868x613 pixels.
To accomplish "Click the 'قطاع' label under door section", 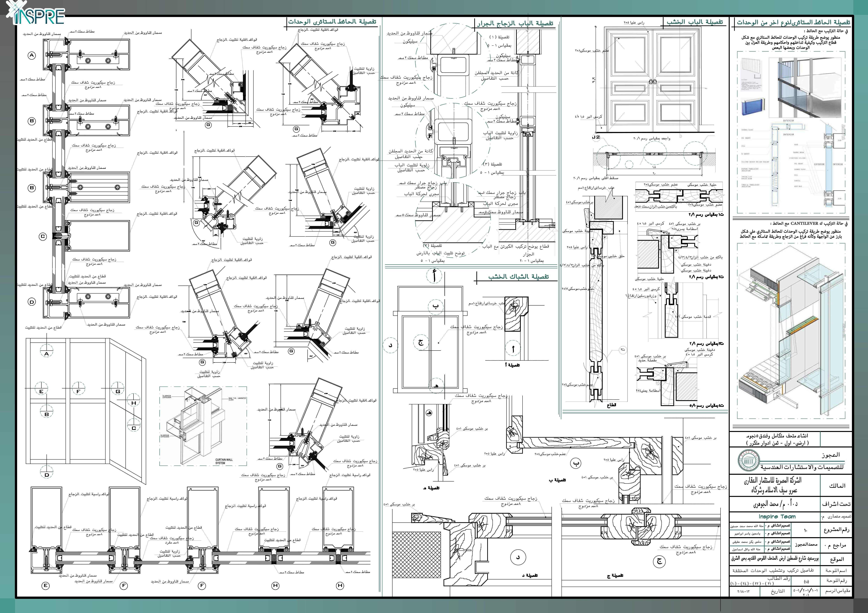I will pos(611,405).
